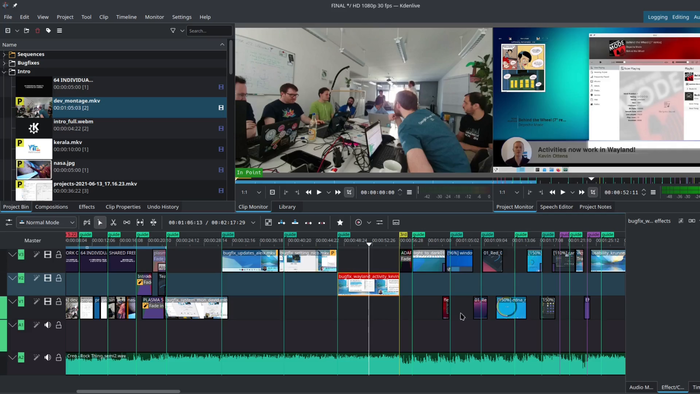Select the arrow selection tool

[x=100, y=222]
